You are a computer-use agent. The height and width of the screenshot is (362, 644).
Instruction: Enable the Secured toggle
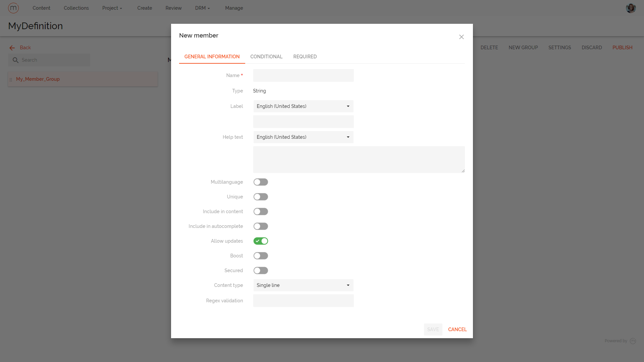coord(261,270)
